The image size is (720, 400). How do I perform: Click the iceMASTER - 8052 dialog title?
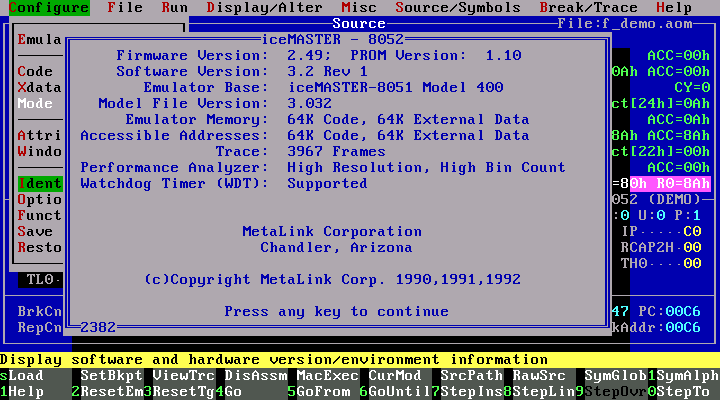[333, 39]
